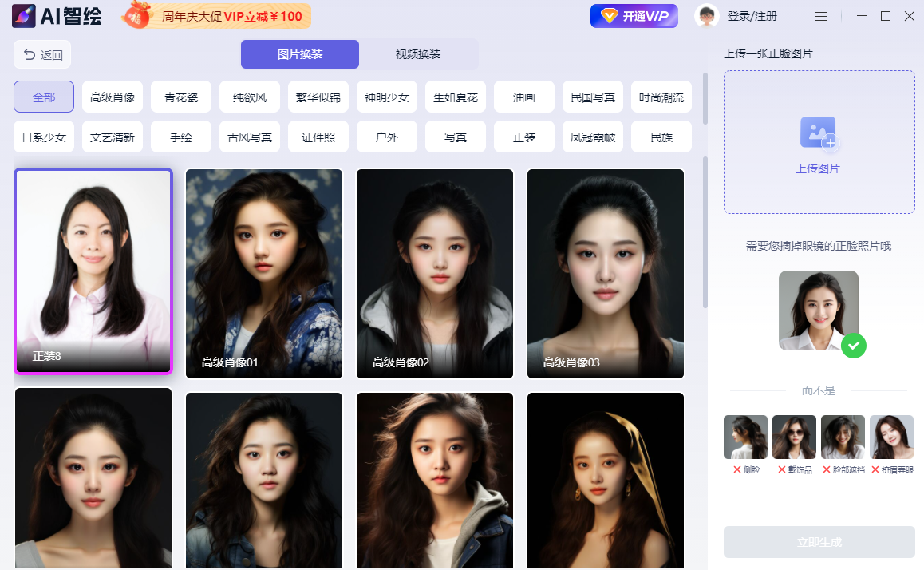Screen dimensions: 924x570
Task: Click the upload image icon
Action: pyautogui.click(x=818, y=133)
